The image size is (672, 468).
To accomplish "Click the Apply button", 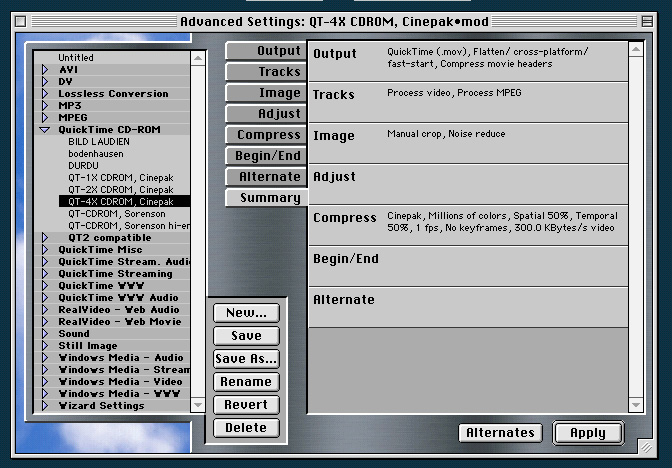I will coord(587,433).
